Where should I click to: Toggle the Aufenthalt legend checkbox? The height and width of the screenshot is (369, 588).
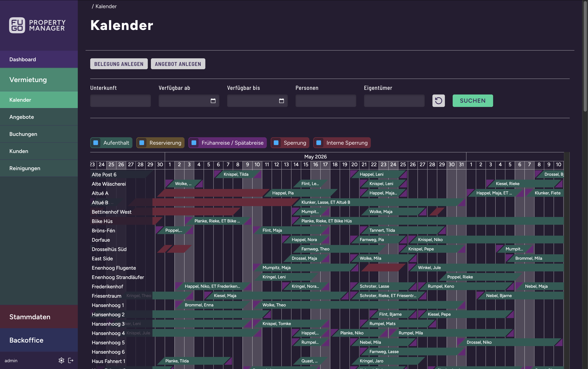[96, 143]
